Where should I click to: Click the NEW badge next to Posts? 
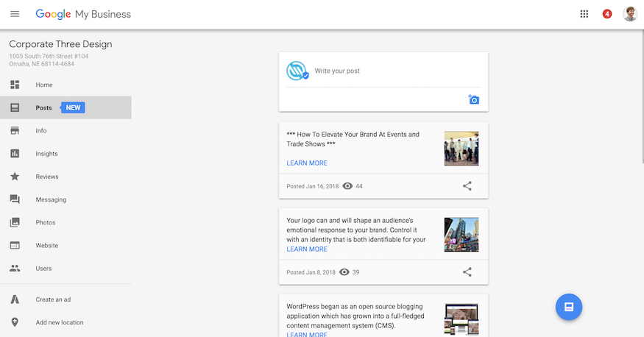pos(73,107)
